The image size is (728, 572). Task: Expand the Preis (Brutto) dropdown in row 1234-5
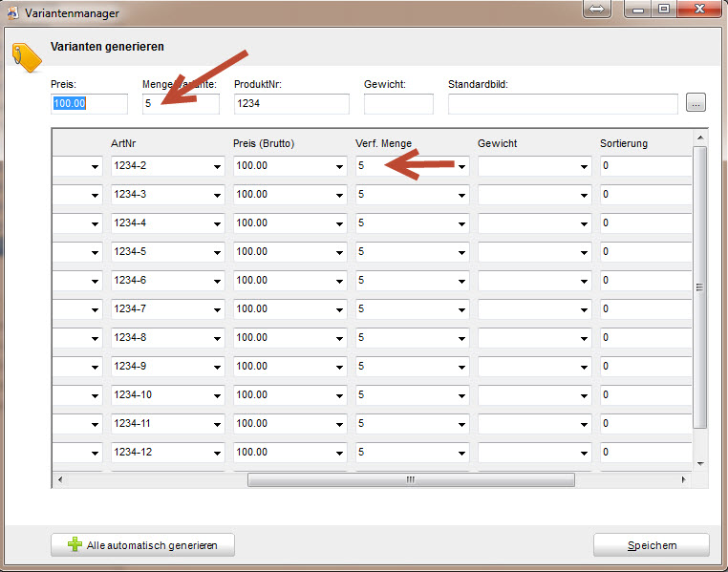[340, 253]
